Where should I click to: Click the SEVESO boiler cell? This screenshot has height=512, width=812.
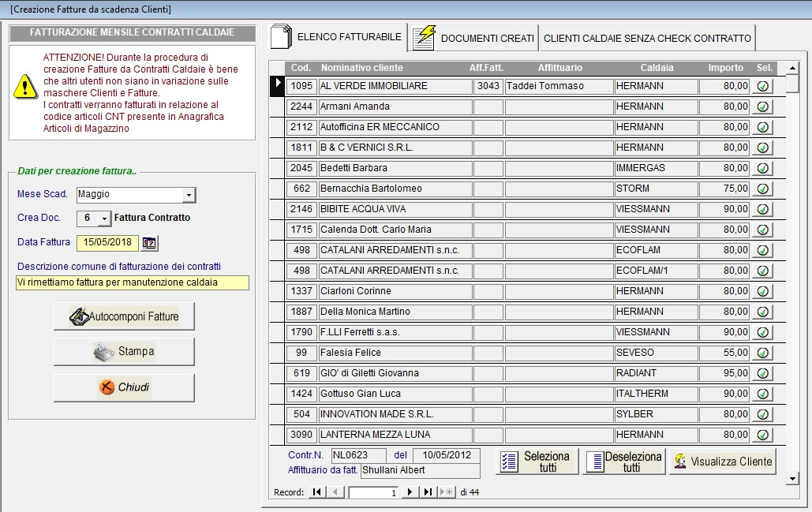pos(656,353)
